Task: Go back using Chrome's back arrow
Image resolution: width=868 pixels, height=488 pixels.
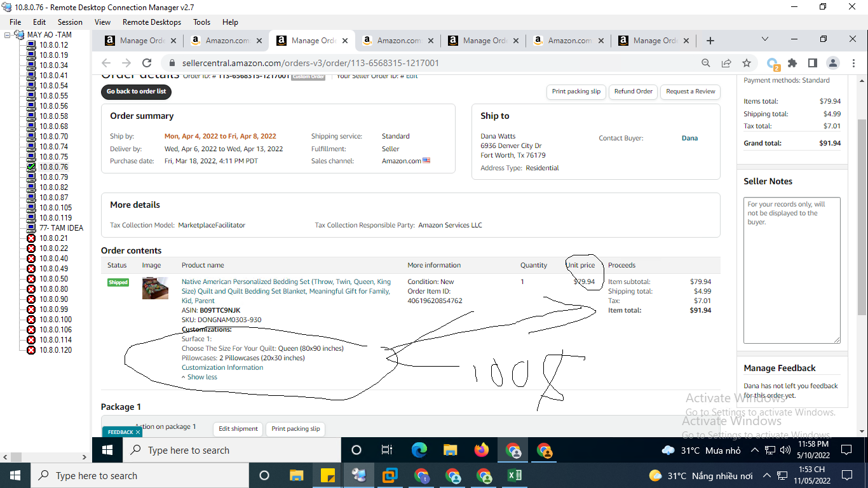Action: click(x=106, y=63)
